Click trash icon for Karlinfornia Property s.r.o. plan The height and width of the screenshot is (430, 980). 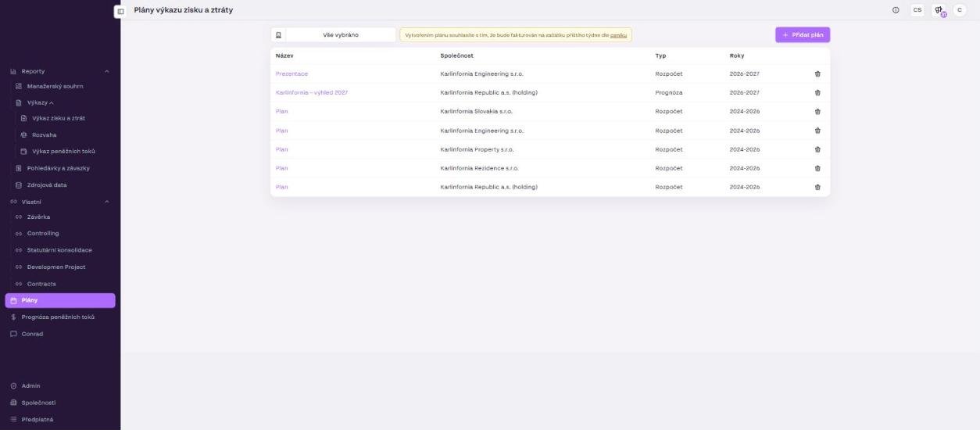click(x=817, y=149)
